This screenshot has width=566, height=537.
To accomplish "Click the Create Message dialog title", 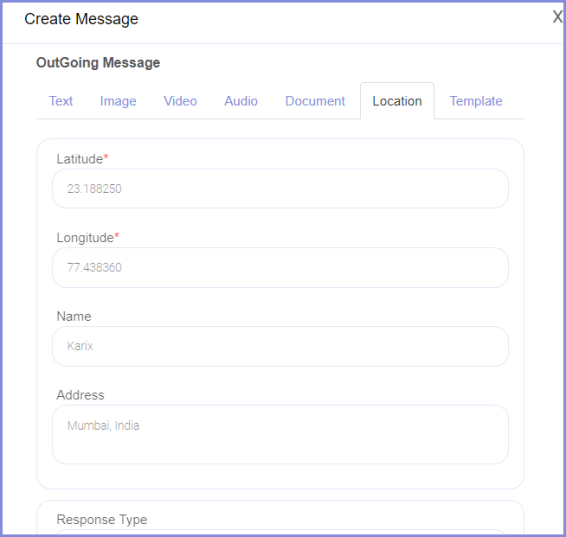I will (81, 19).
